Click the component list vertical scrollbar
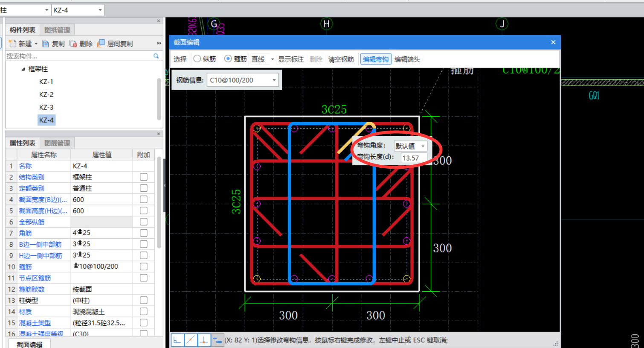This screenshot has width=644, height=348. coord(160,99)
